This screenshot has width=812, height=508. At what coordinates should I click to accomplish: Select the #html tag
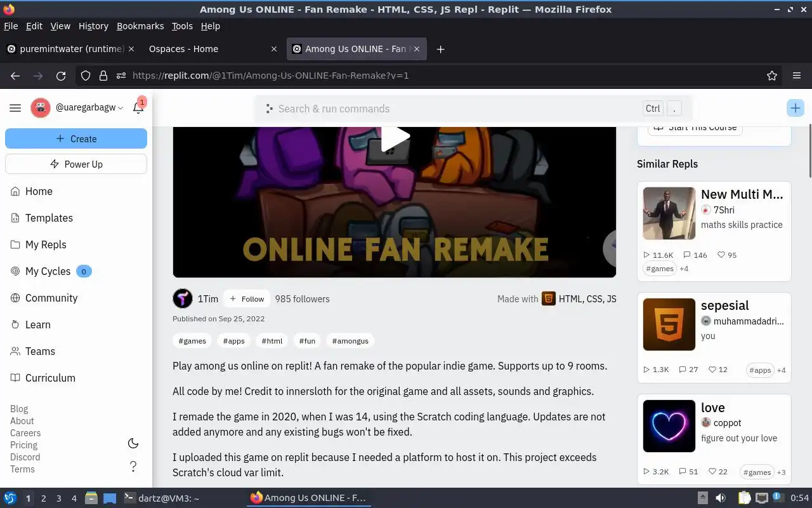[x=272, y=341]
